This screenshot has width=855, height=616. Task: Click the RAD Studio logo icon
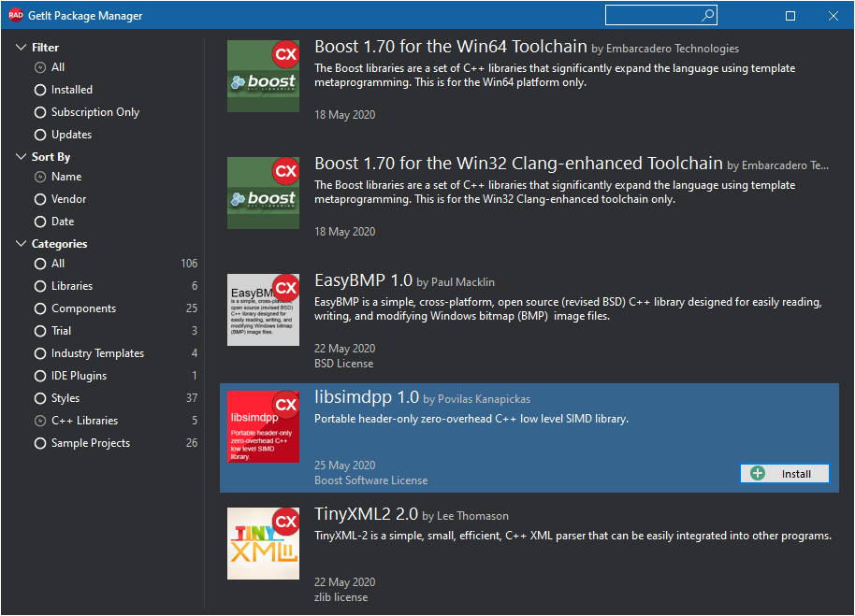[15, 15]
